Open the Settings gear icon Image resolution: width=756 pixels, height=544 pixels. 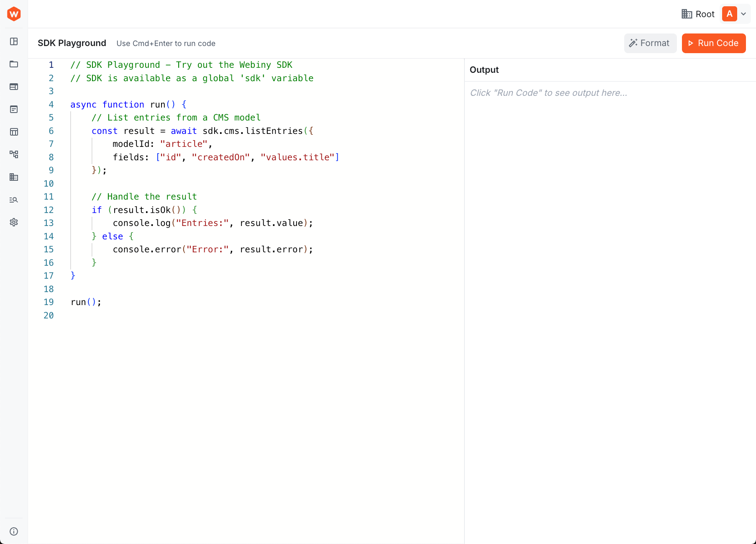pyautogui.click(x=14, y=222)
